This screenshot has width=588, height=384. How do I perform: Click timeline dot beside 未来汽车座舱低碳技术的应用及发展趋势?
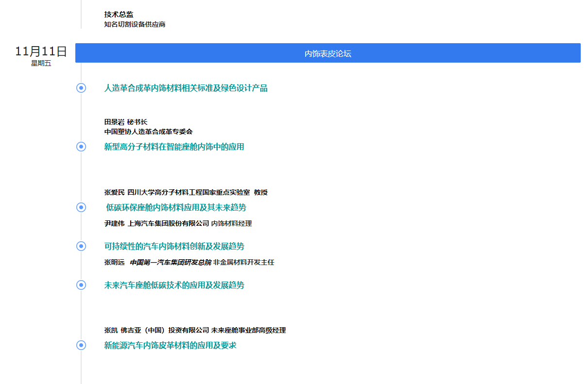(x=81, y=285)
